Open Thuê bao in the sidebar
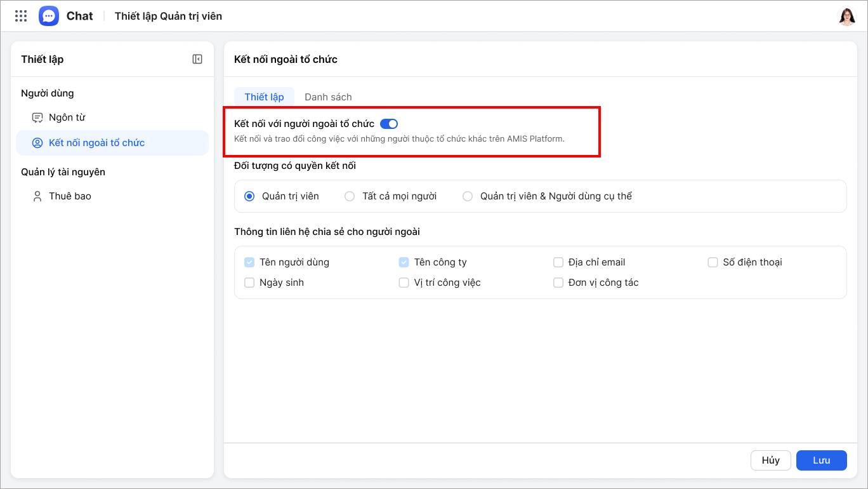This screenshot has width=868, height=489. pos(70,196)
